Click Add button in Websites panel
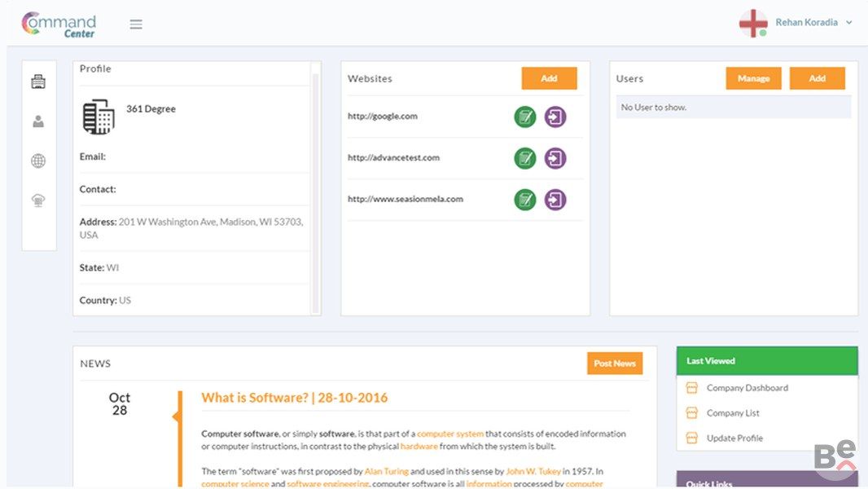This screenshot has width=868, height=489. coord(549,78)
